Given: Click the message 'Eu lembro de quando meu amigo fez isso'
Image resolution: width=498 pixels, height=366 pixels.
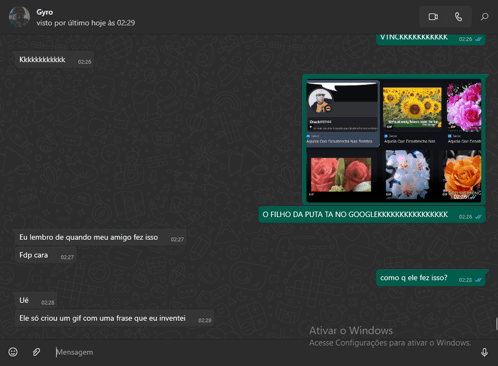Looking at the screenshot, I should click(x=100, y=237).
